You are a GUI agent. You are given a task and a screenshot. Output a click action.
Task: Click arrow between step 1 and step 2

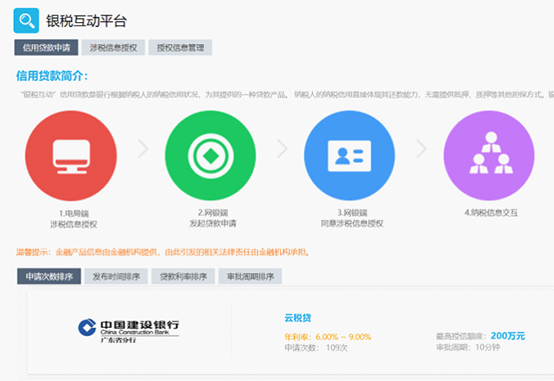click(x=143, y=148)
